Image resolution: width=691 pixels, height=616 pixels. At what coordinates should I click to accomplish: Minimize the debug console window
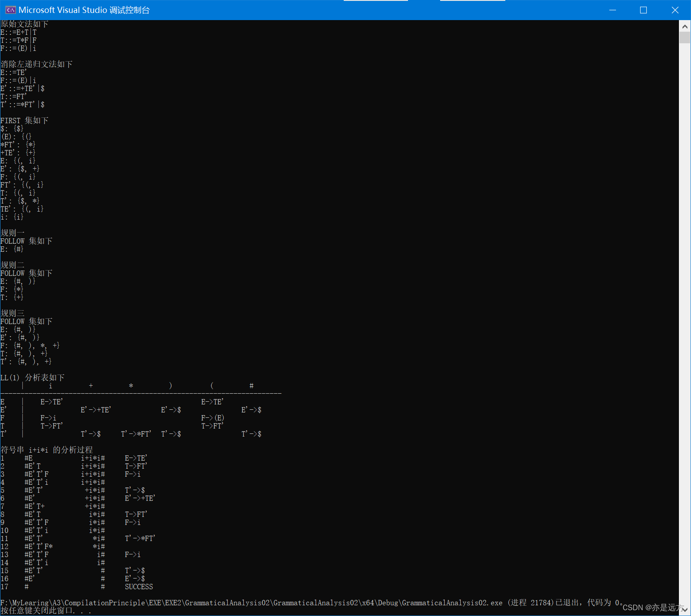coord(613,10)
